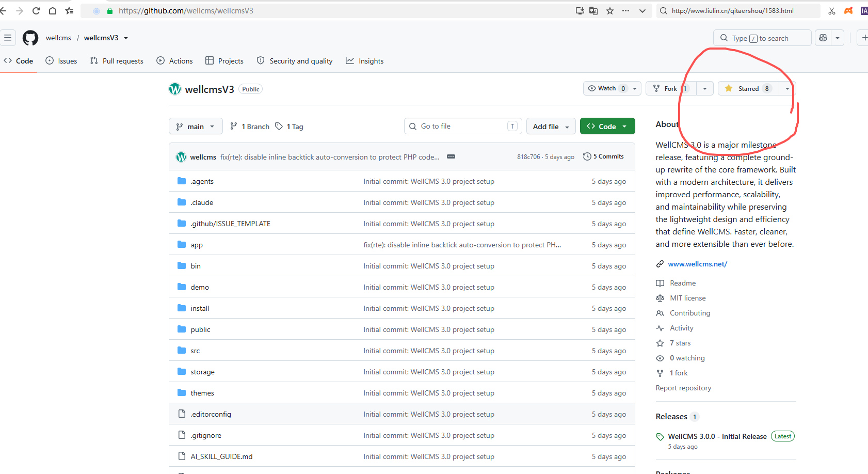This screenshot has height=474, width=868.
Task: Open AI_SKILL_GUIDE.md file
Action: click(x=221, y=456)
